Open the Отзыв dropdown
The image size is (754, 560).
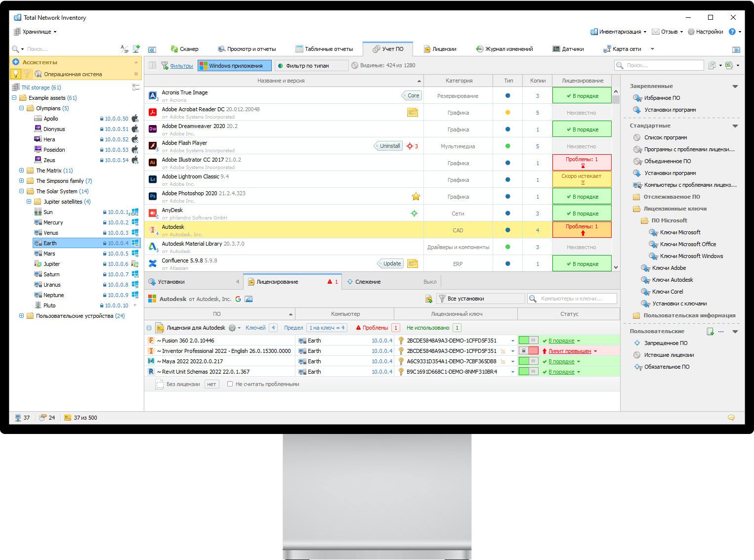[668, 32]
